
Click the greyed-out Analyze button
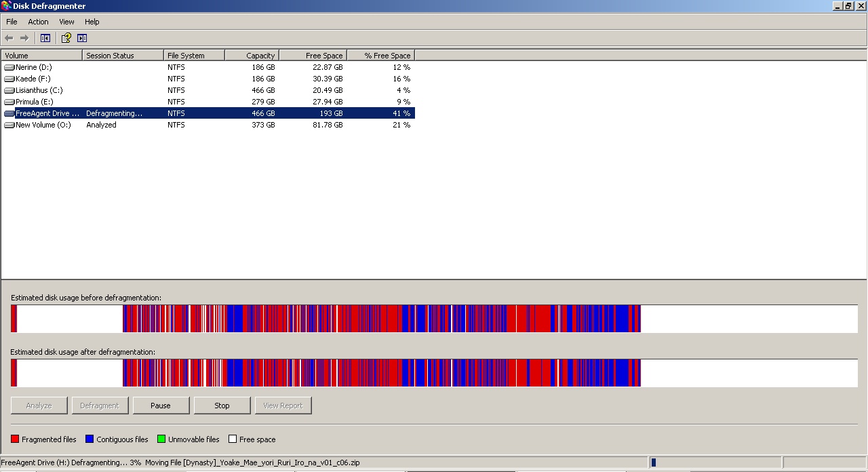pyautogui.click(x=39, y=406)
